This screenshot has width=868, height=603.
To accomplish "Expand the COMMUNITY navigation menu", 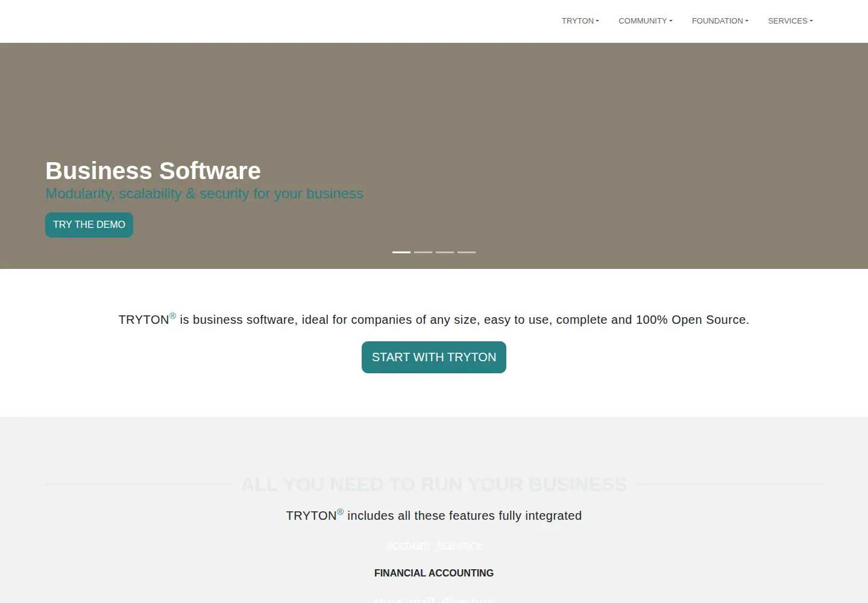I will (x=645, y=21).
